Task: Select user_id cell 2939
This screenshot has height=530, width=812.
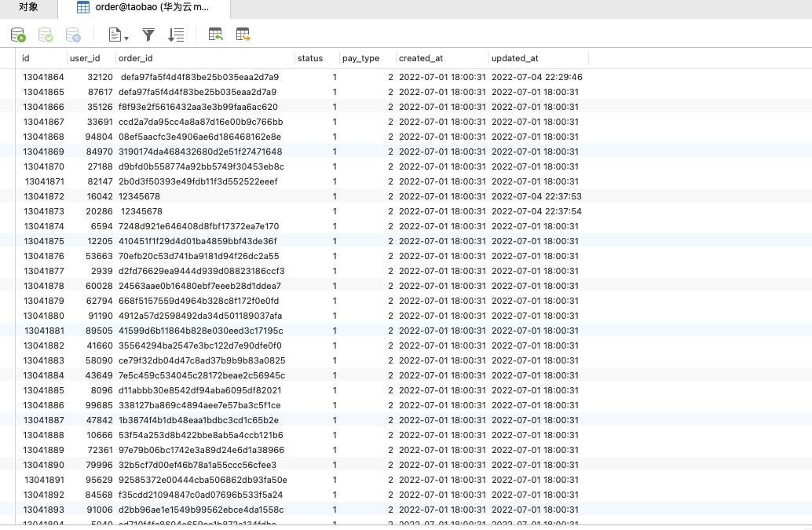Action: point(101,271)
